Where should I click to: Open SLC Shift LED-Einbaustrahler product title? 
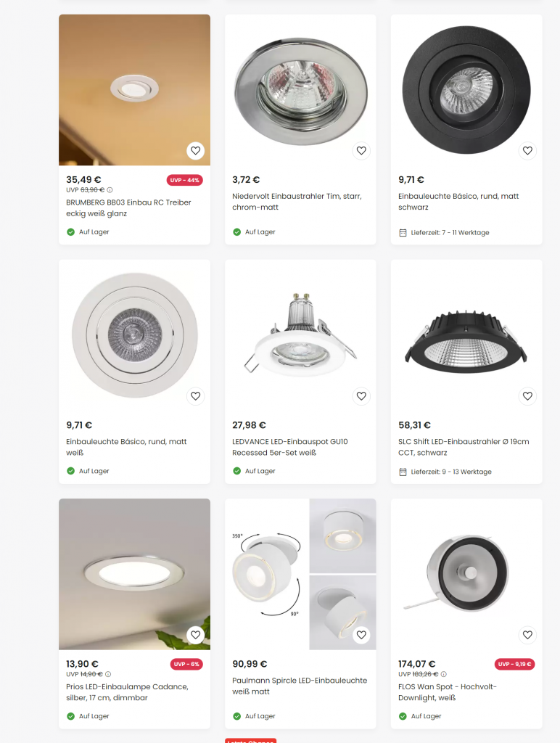click(464, 447)
